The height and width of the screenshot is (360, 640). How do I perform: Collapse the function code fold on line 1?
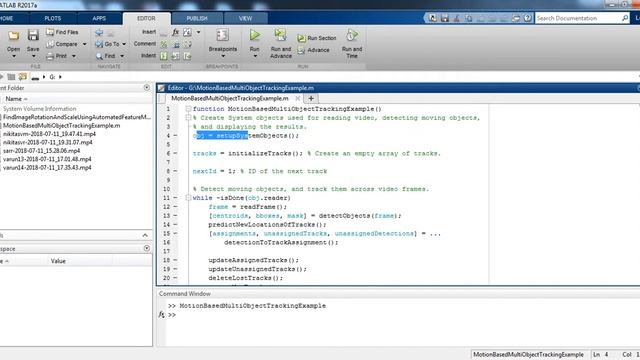188,109
